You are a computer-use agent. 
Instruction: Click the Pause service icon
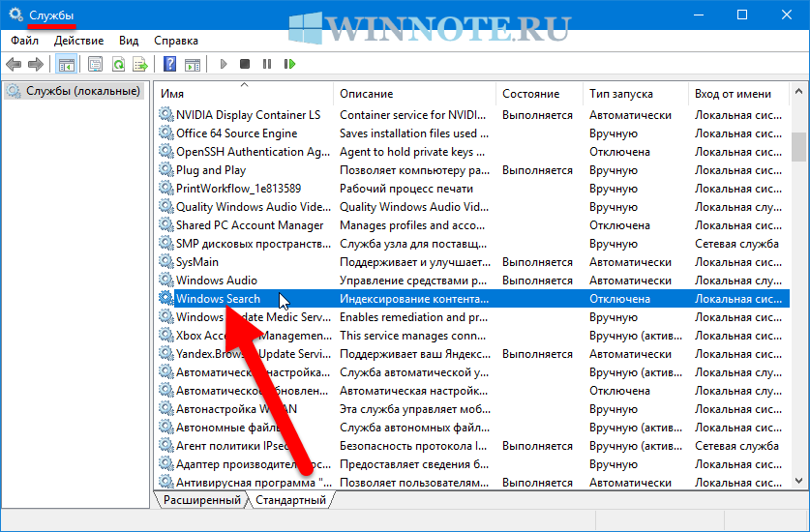click(x=267, y=65)
